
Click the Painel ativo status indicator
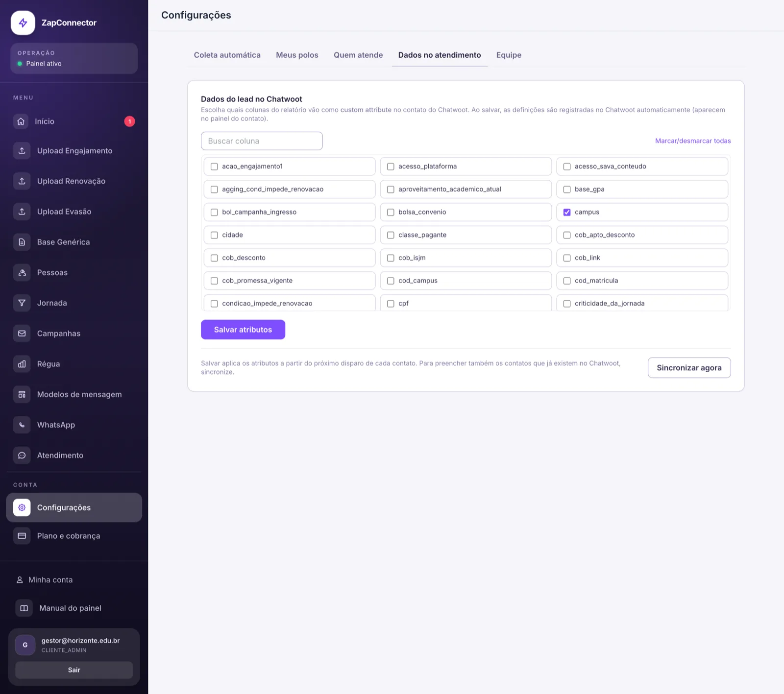[x=40, y=64]
